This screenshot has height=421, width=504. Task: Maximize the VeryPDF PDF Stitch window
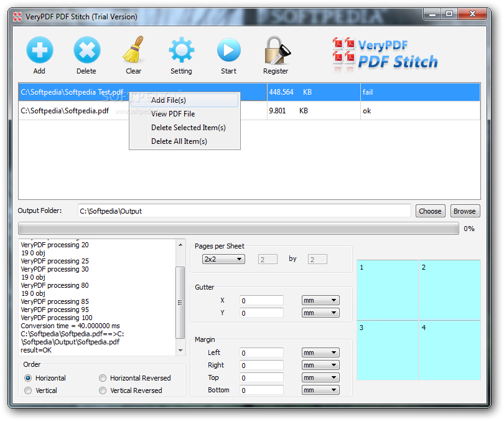click(x=449, y=14)
